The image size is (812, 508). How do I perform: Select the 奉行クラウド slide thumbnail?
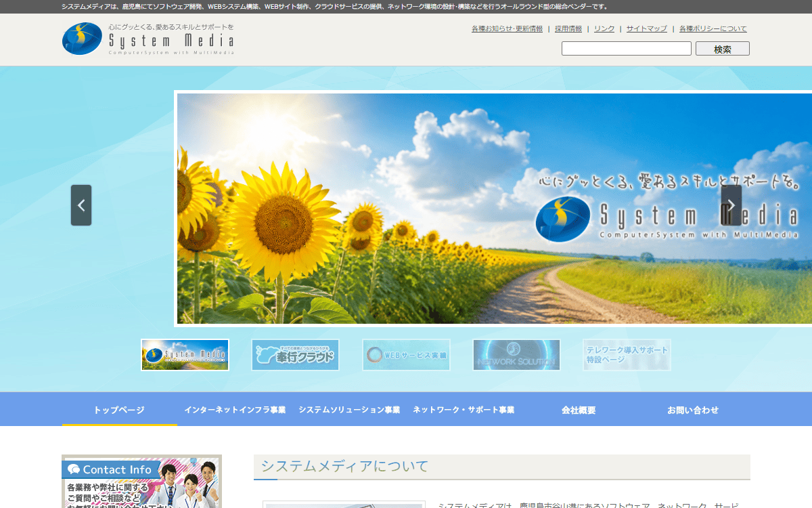coord(295,355)
